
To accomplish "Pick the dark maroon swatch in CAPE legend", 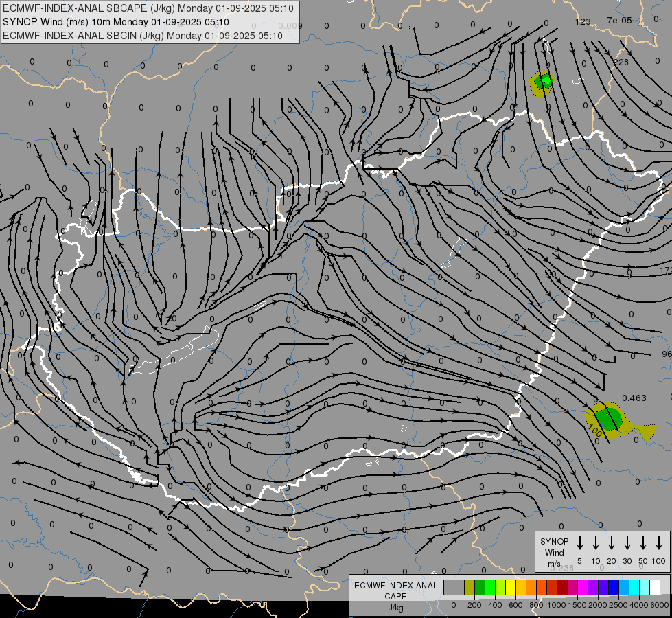I will click(x=562, y=587).
